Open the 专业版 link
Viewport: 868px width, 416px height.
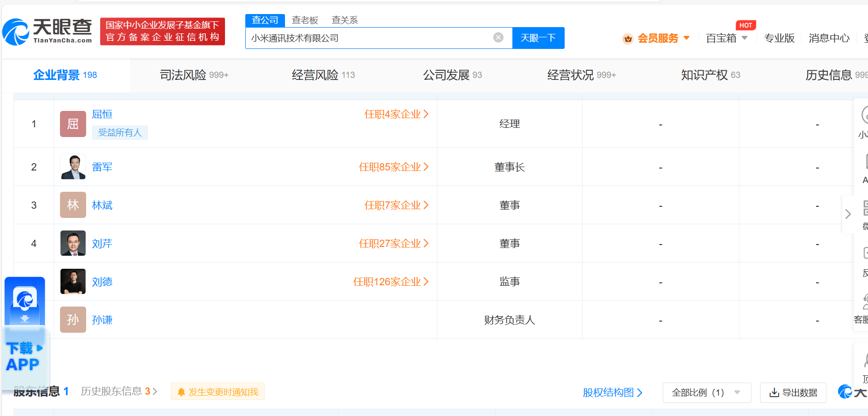779,38
